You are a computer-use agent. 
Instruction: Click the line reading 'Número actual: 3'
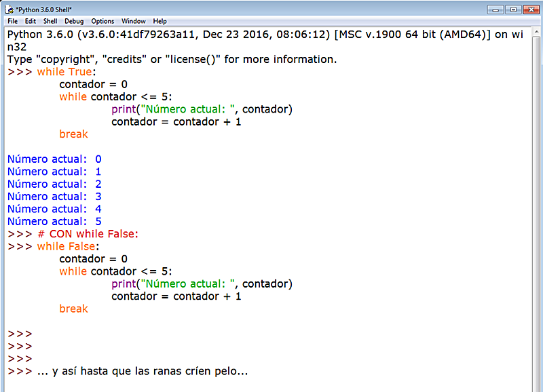[53, 196]
